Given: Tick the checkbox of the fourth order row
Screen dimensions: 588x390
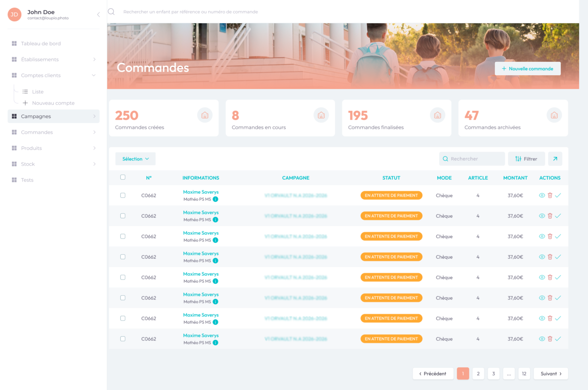Looking at the screenshot, I should point(123,257).
